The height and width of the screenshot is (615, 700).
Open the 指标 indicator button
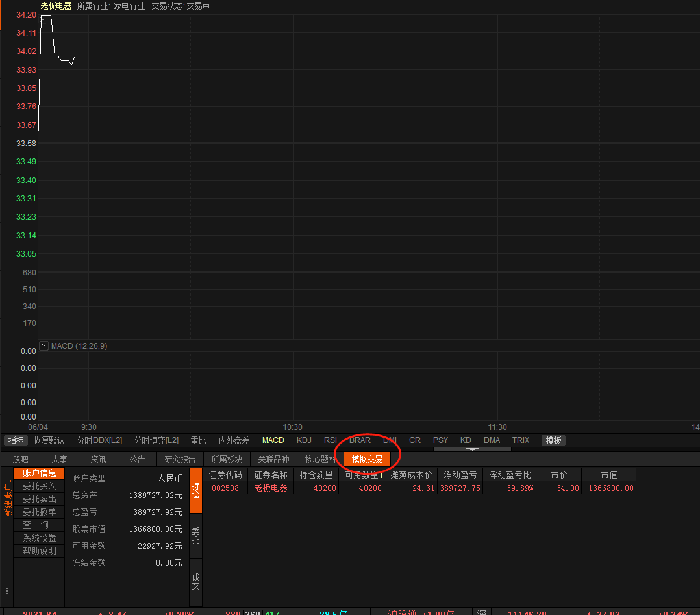click(16, 440)
